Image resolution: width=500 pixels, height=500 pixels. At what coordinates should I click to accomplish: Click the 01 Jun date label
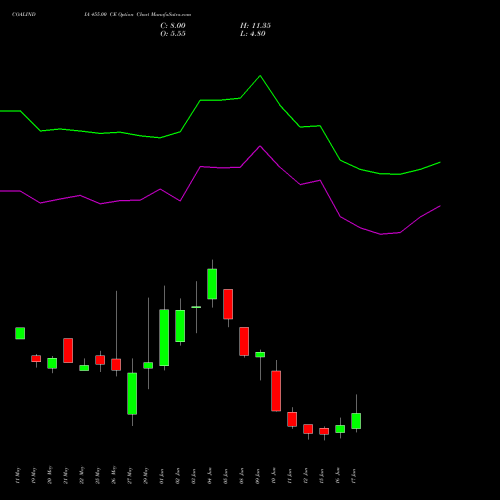(x=162, y=476)
